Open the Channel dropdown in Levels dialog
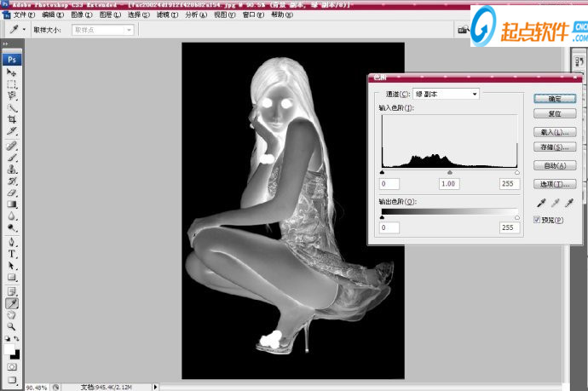This screenshot has height=391, width=588. [446, 94]
